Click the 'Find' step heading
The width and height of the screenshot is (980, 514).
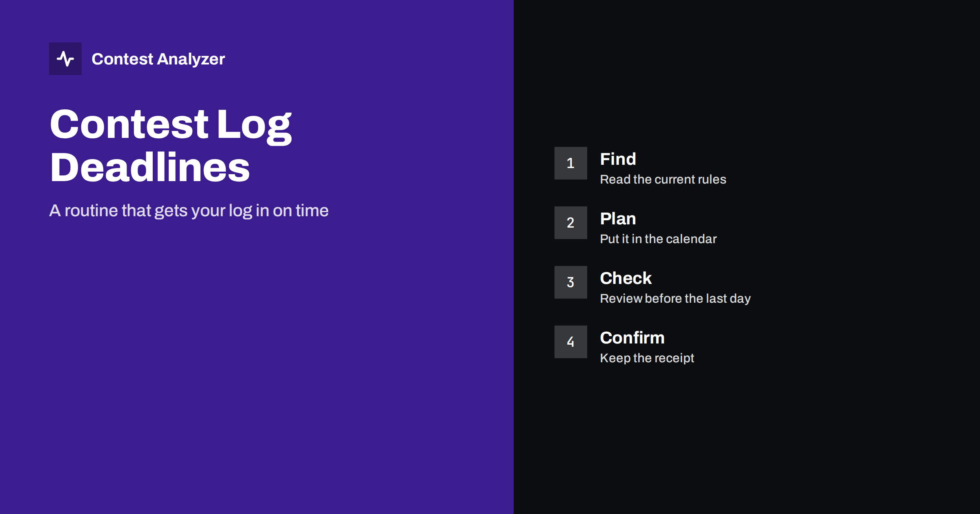pyautogui.click(x=618, y=159)
